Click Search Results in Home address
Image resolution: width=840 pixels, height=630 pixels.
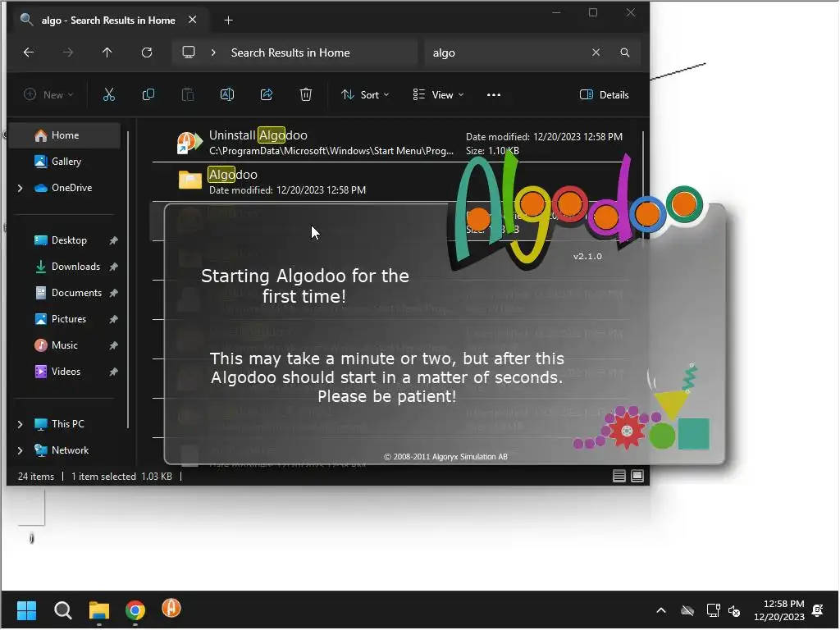click(x=290, y=52)
